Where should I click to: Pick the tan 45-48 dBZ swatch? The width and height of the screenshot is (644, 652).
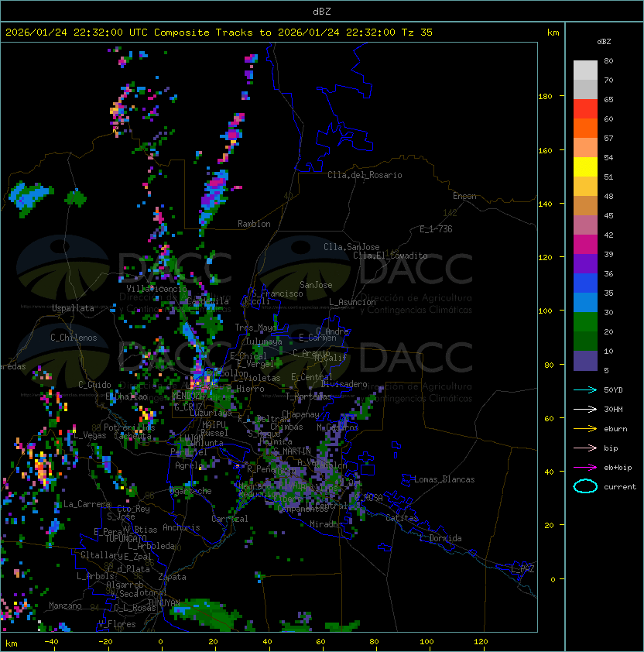(585, 205)
